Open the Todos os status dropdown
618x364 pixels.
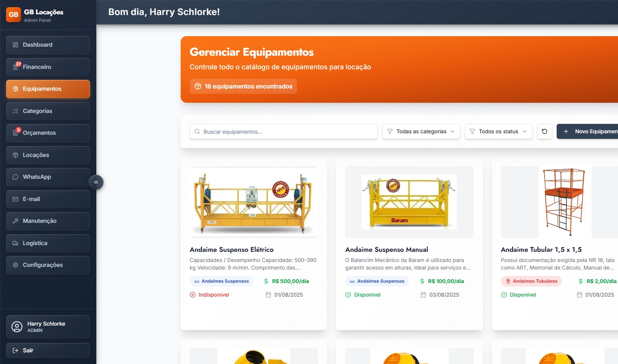499,131
